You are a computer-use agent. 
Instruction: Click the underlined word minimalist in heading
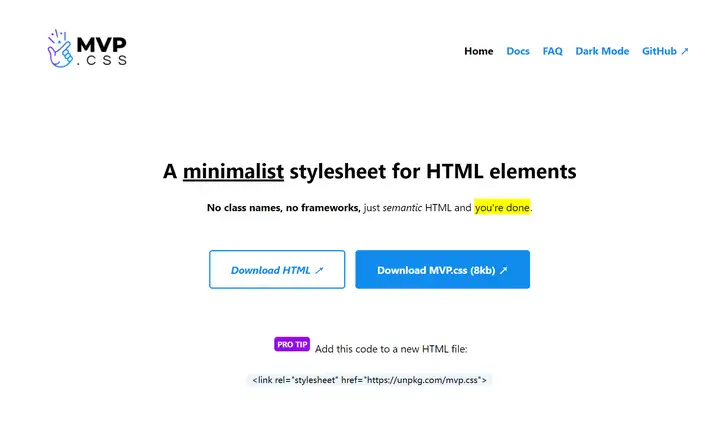coord(233,172)
